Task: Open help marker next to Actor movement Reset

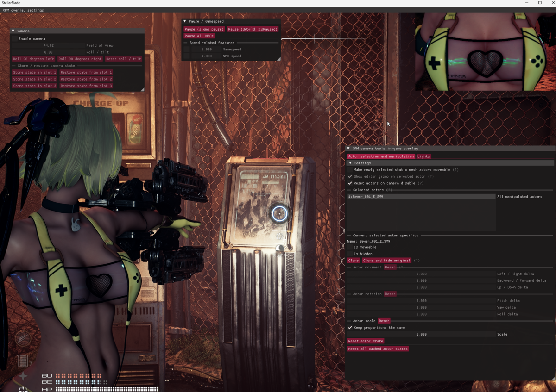Action: [402, 267]
